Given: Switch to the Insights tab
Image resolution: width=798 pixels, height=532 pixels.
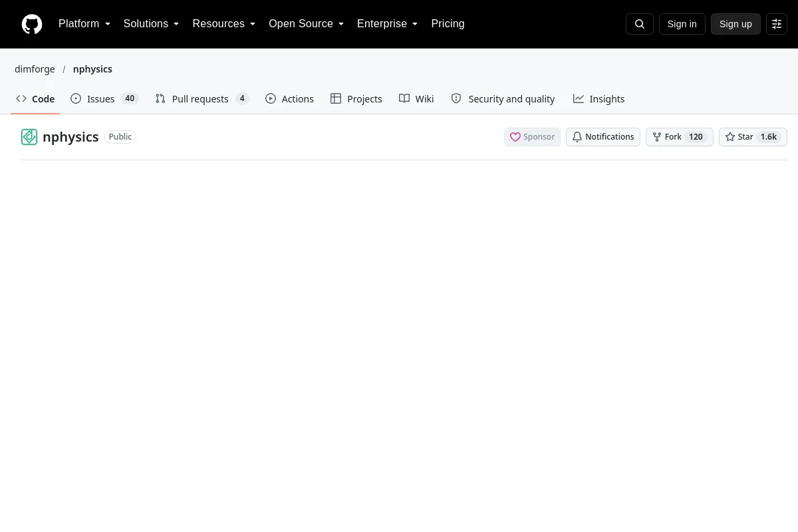Looking at the screenshot, I should point(599,98).
